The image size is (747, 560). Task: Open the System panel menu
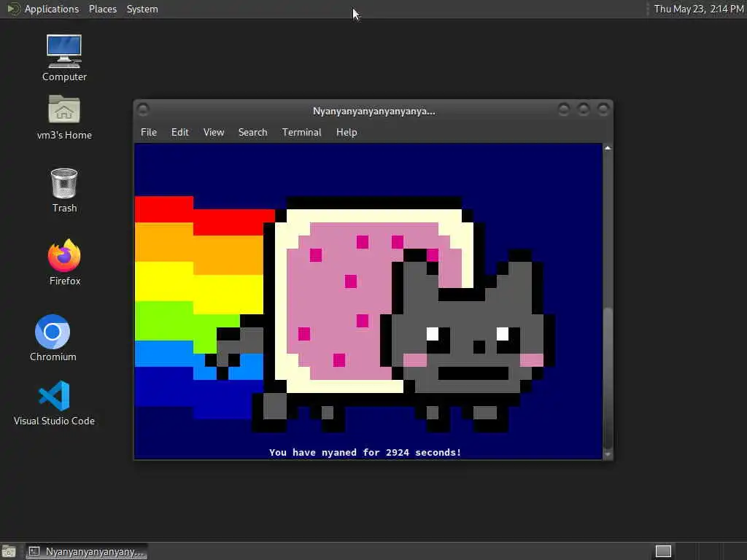[x=142, y=9]
